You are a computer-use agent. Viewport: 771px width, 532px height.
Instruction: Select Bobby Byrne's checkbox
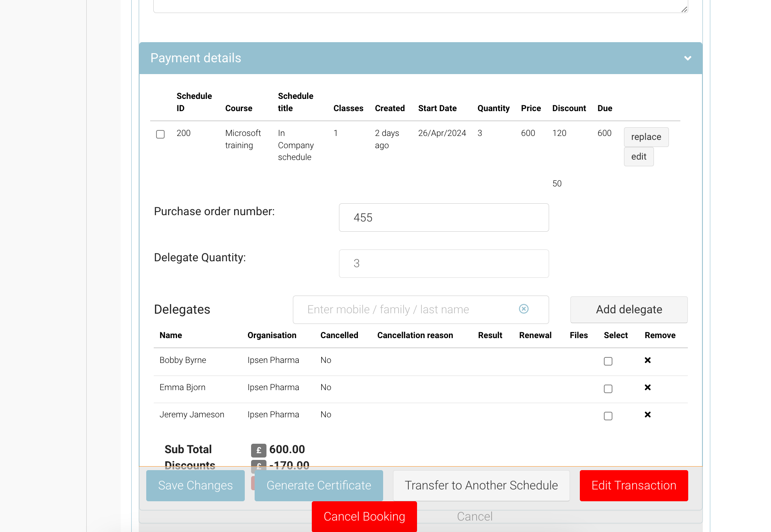click(608, 361)
